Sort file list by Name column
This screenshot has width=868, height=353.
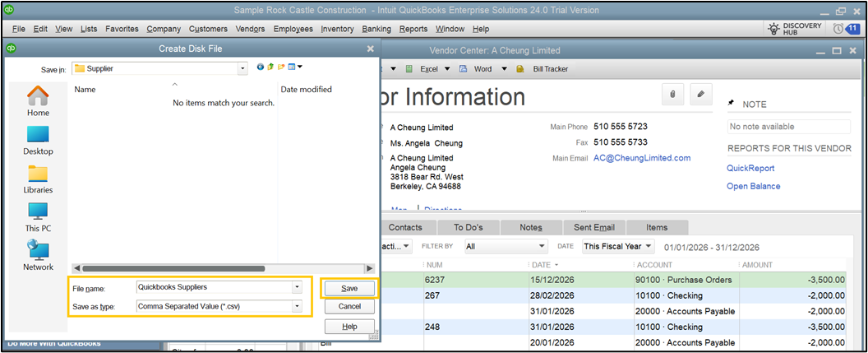(x=85, y=89)
